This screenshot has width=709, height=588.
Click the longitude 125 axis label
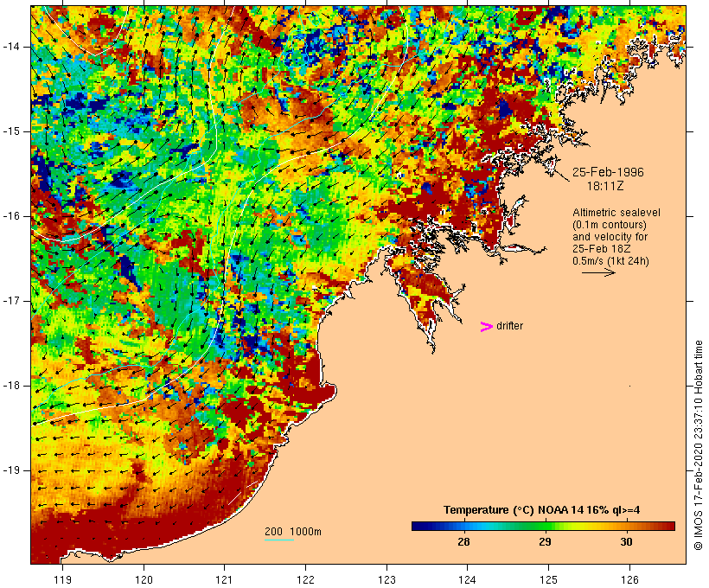[548, 579]
